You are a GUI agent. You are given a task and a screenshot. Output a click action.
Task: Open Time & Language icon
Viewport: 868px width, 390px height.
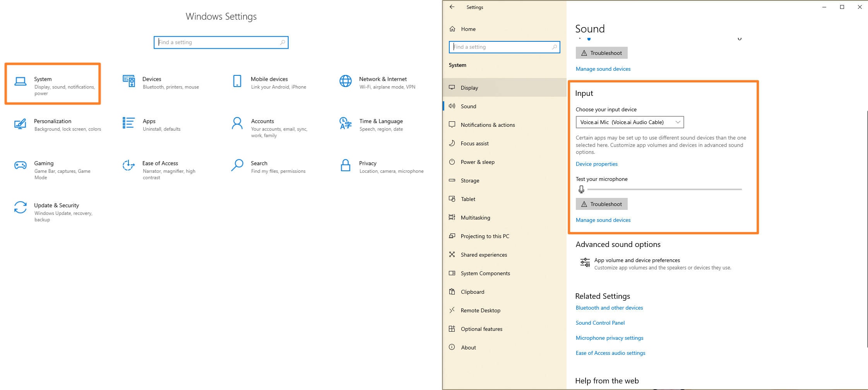coord(345,123)
